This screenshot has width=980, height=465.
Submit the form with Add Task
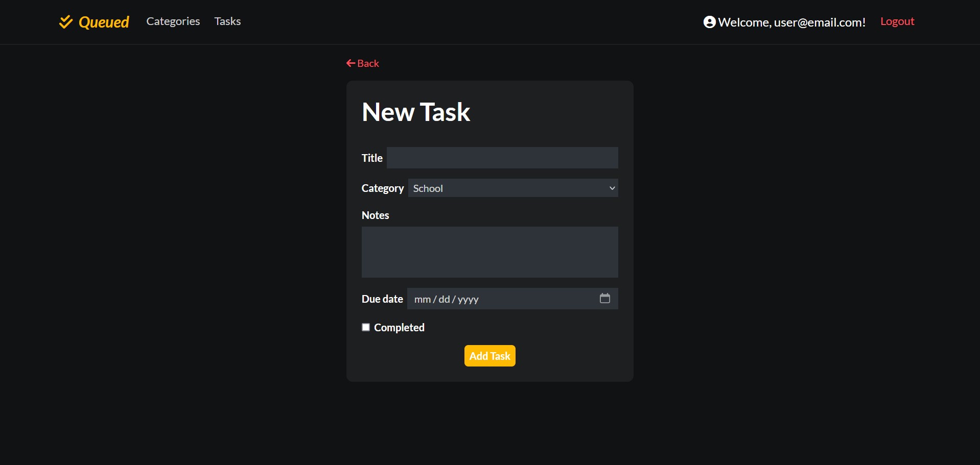point(489,356)
